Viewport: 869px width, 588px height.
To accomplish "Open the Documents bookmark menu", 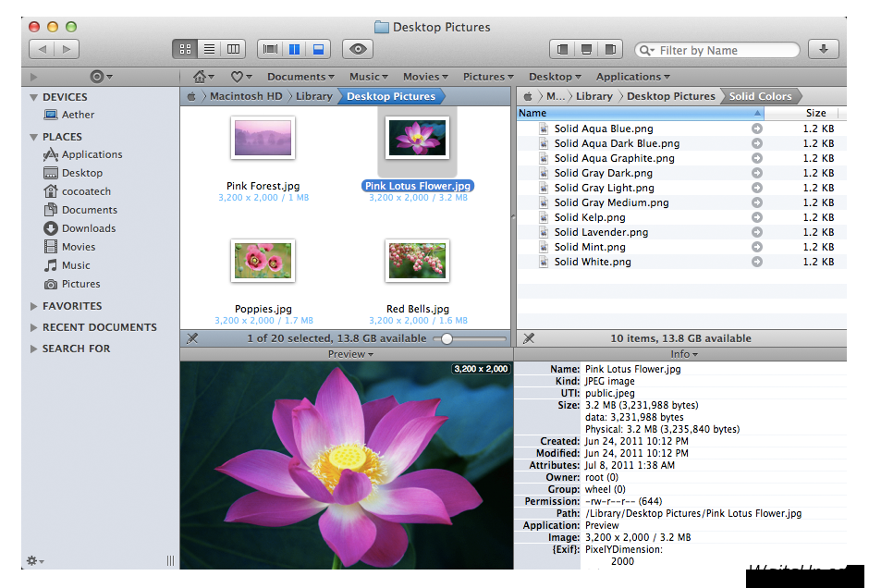I will click(x=300, y=77).
